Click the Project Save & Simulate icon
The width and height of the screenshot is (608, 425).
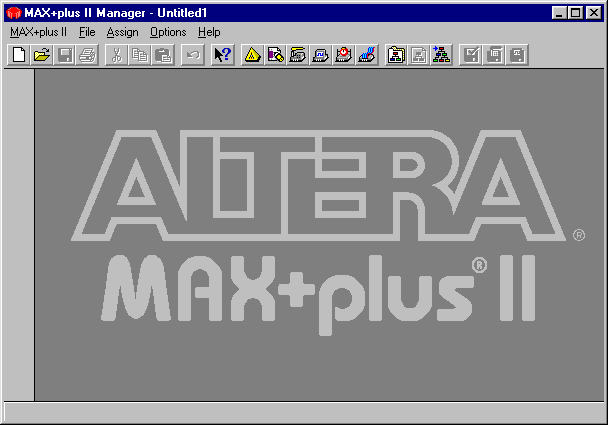point(517,55)
